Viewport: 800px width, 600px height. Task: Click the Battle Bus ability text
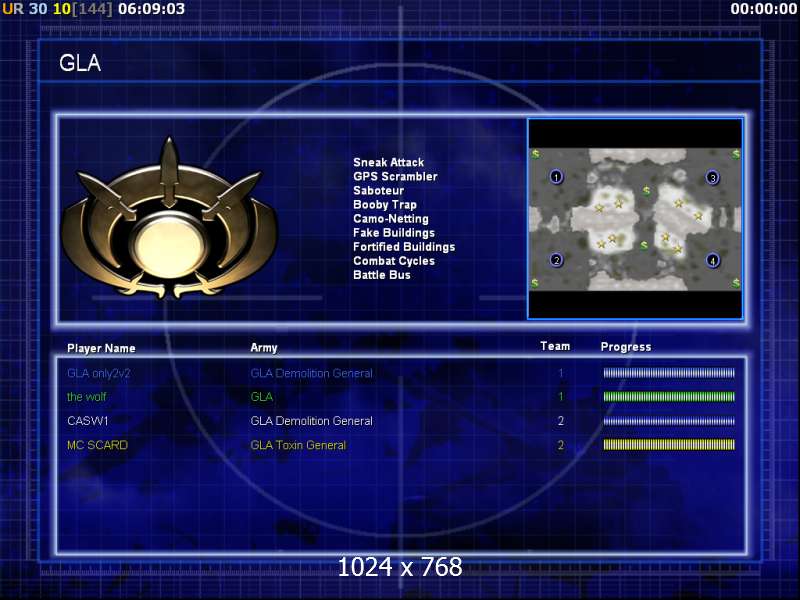click(382, 275)
